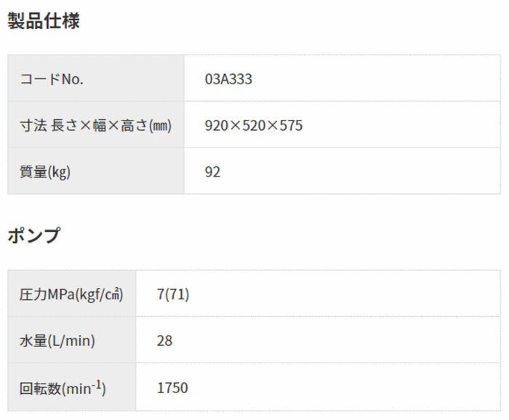
Task: Click the water flow value 28
Action: pos(164,340)
